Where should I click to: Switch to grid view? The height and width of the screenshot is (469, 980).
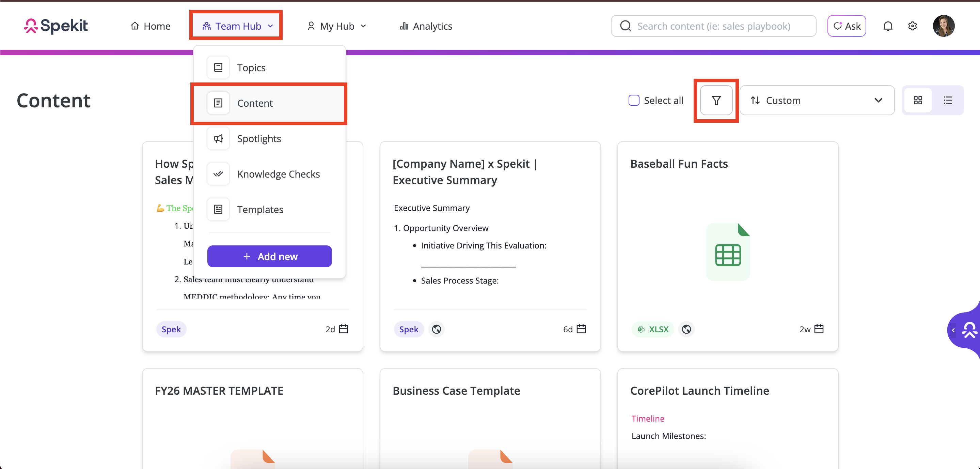click(x=918, y=100)
